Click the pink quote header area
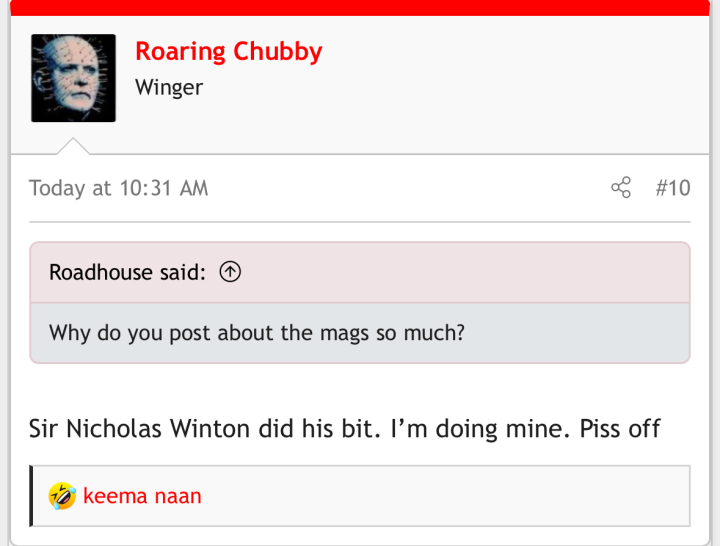 [360, 273]
